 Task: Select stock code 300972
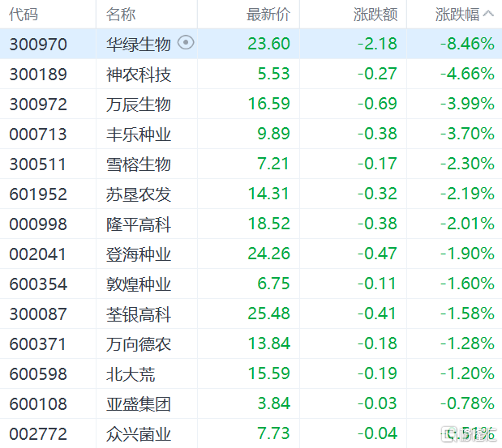38,105
